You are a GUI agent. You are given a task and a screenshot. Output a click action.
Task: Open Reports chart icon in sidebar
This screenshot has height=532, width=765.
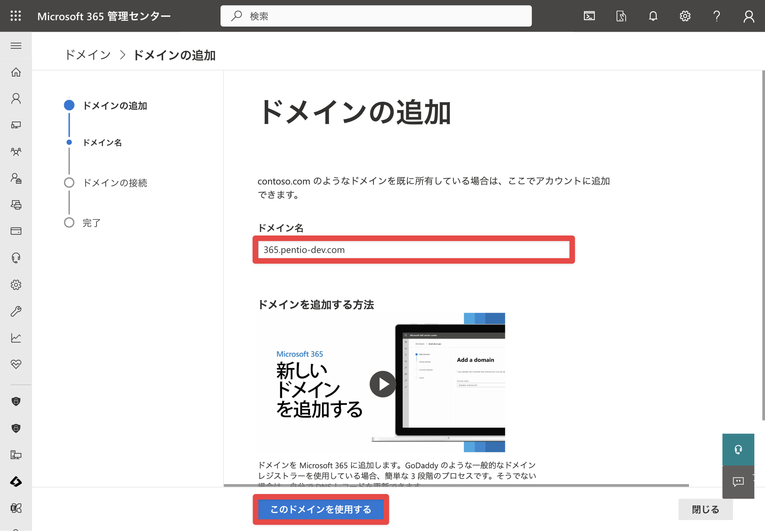[16, 338]
